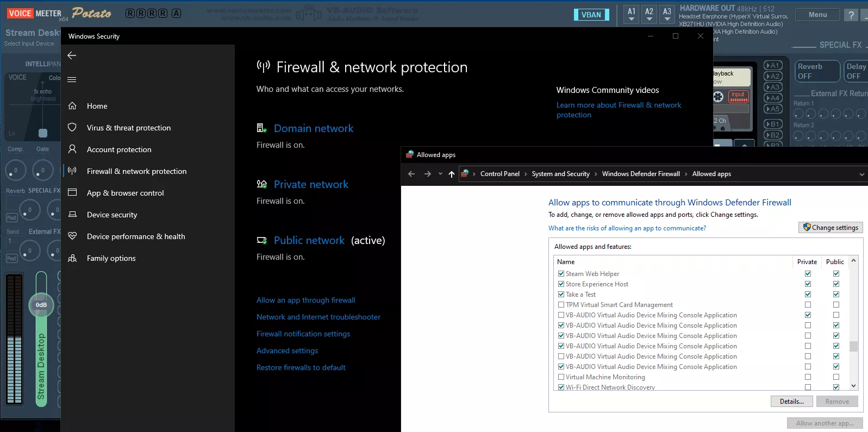Open A2 hardware output device dropdown

(649, 15)
